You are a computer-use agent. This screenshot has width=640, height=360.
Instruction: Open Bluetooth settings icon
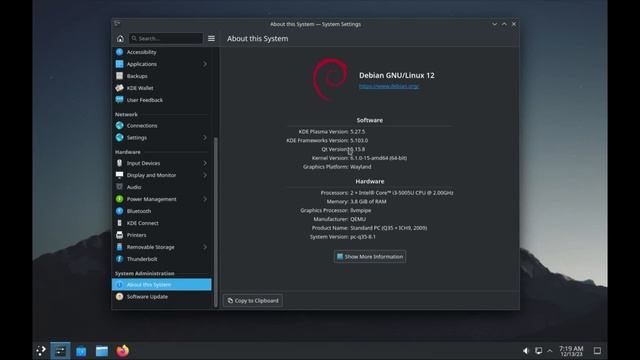[119, 211]
